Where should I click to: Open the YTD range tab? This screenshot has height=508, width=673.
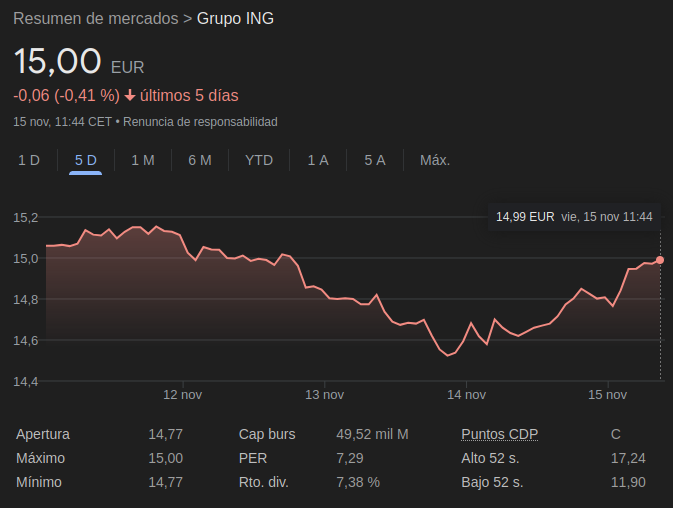pyautogui.click(x=259, y=160)
